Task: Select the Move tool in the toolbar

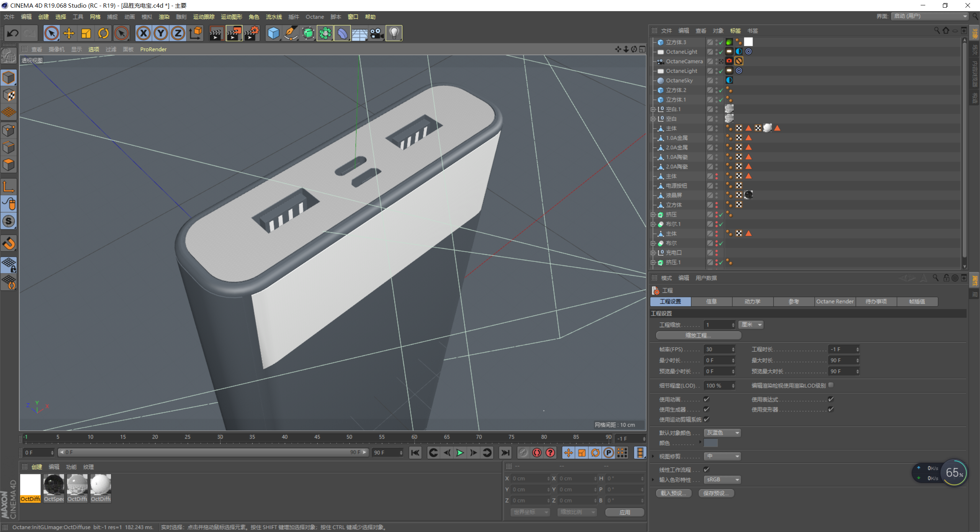Action: pos(69,33)
